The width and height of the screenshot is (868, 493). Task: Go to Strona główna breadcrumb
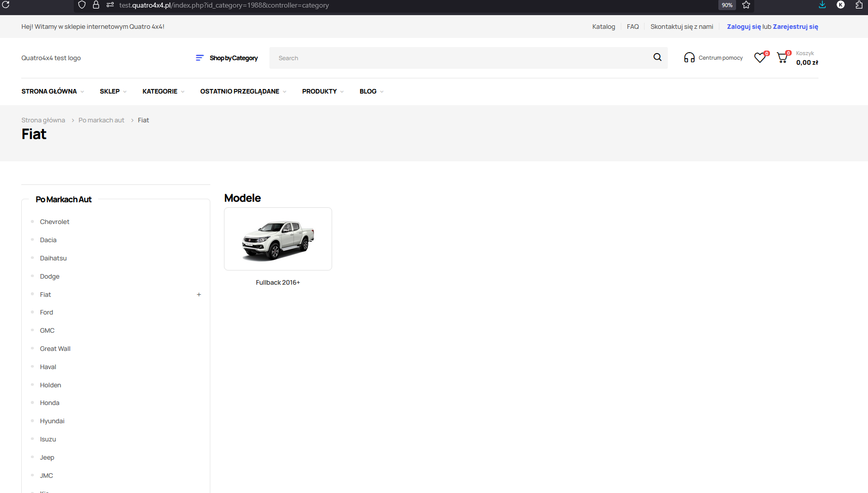coord(43,120)
